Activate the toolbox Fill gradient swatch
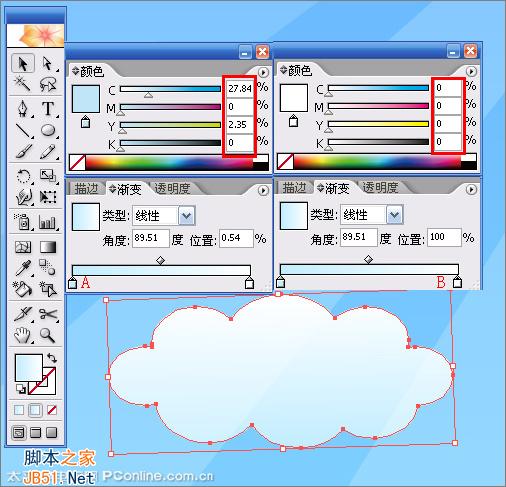The image size is (506, 487). coord(29,367)
